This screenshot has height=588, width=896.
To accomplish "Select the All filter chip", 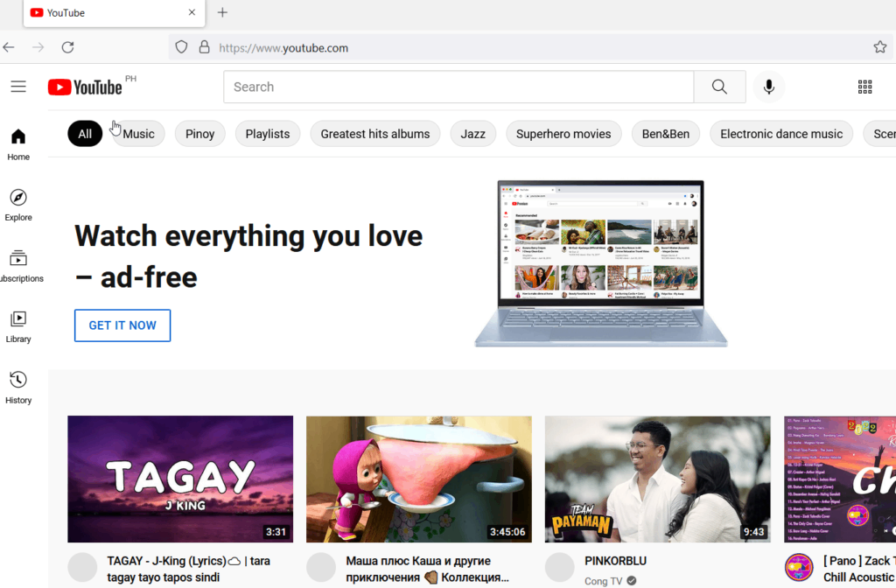I will pyautogui.click(x=85, y=134).
